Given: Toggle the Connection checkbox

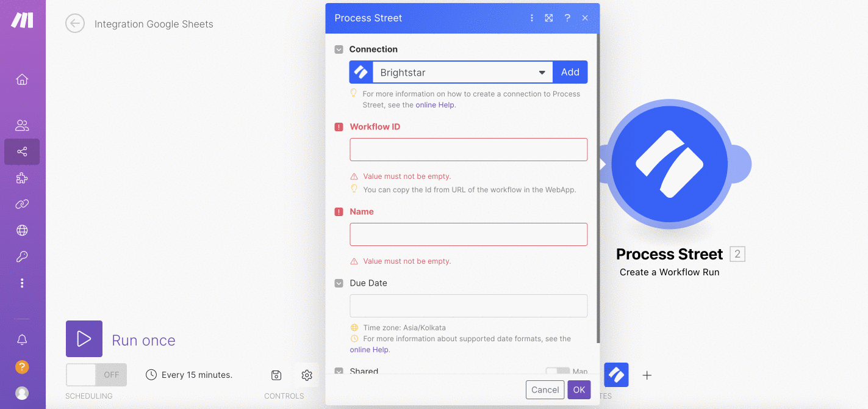Looking at the screenshot, I should pyautogui.click(x=339, y=49).
